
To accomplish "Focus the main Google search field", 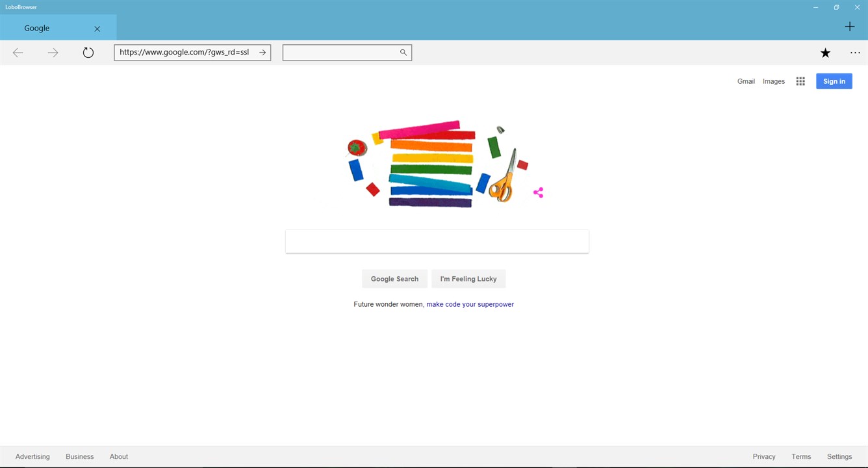I will click(x=437, y=241).
